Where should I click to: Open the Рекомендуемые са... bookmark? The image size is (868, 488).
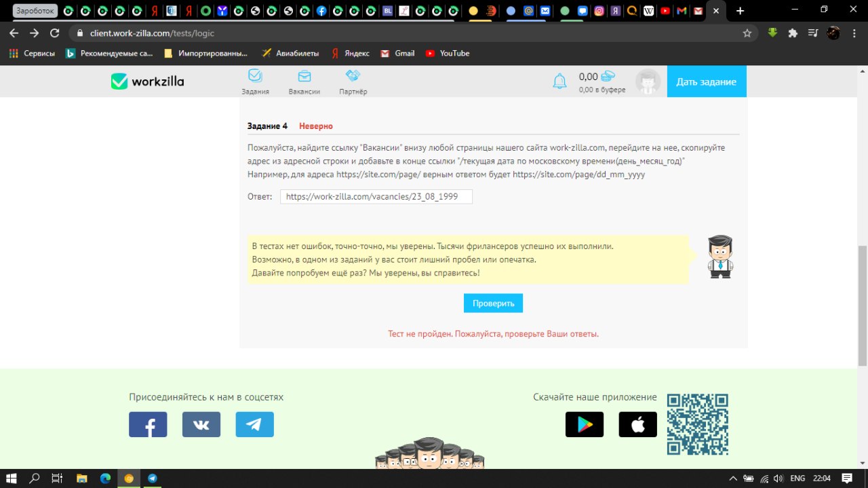(109, 53)
